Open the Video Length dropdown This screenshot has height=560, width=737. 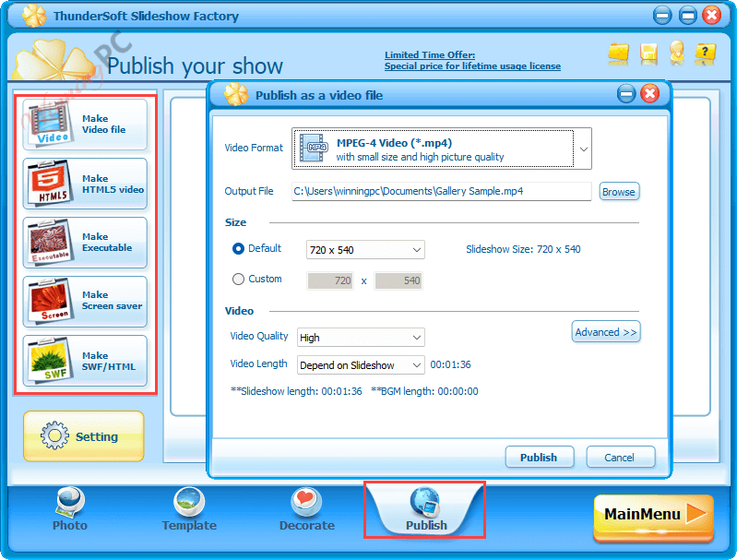(x=361, y=364)
